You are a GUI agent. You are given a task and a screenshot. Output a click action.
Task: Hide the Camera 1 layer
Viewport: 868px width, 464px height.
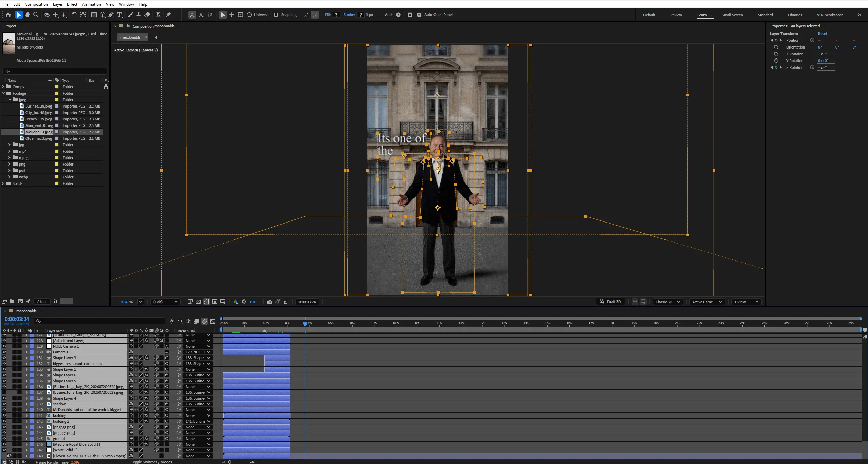(4, 352)
